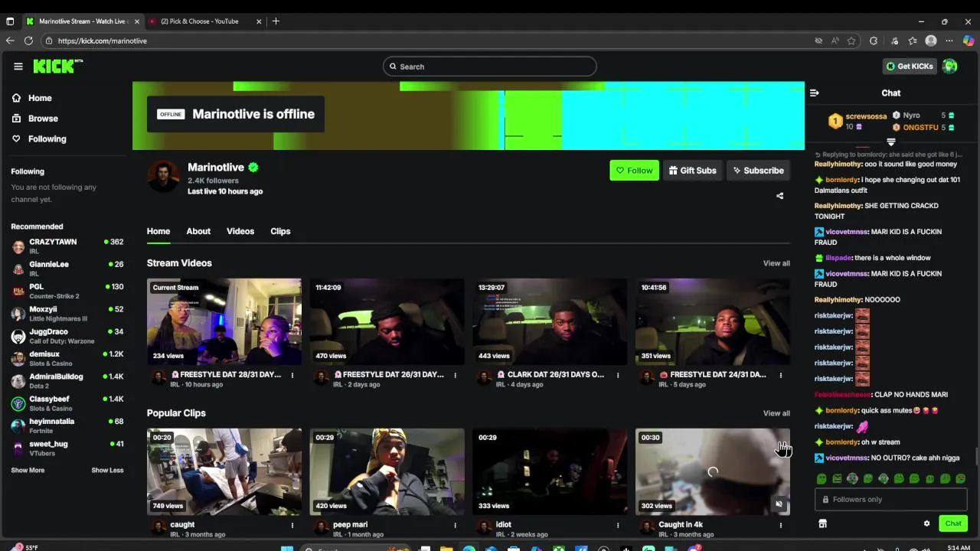The height and width of the screenshot is (551, 980).
Task: Switch to the Videos tab
Action: point(240,231)
